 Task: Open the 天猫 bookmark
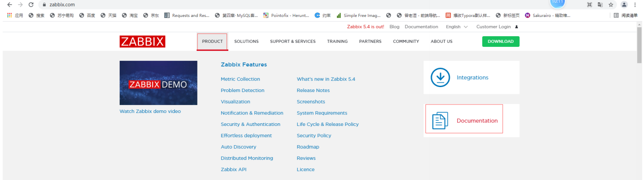click(x=109, y=15)
